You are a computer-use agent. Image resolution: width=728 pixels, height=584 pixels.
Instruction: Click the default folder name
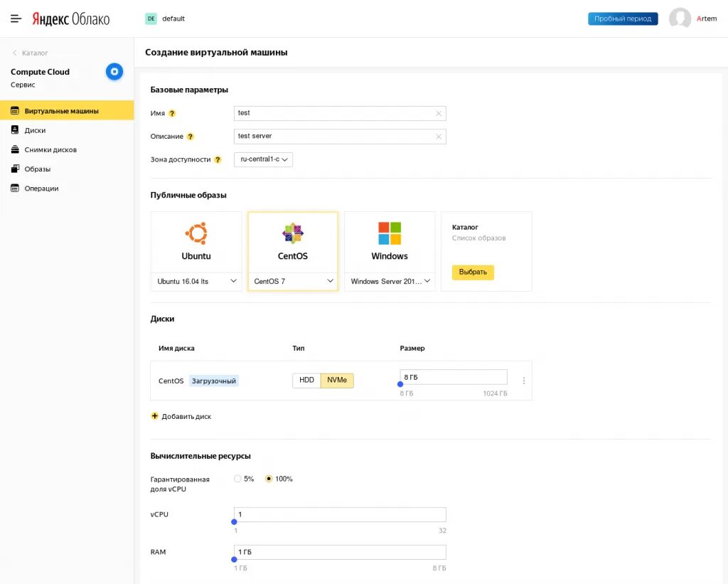tap(173, 18)
